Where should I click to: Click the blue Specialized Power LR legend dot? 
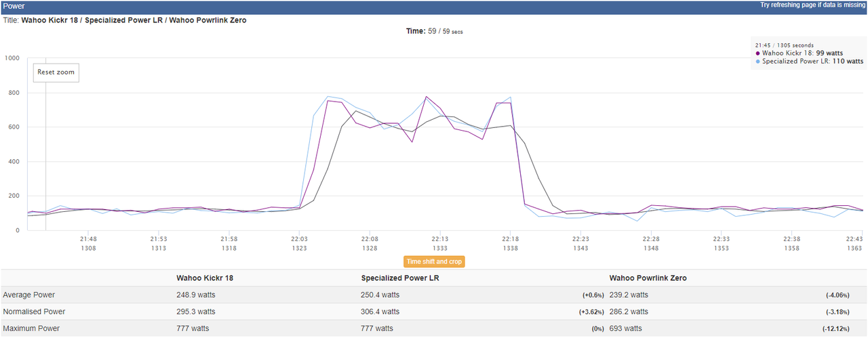point(757,61)
